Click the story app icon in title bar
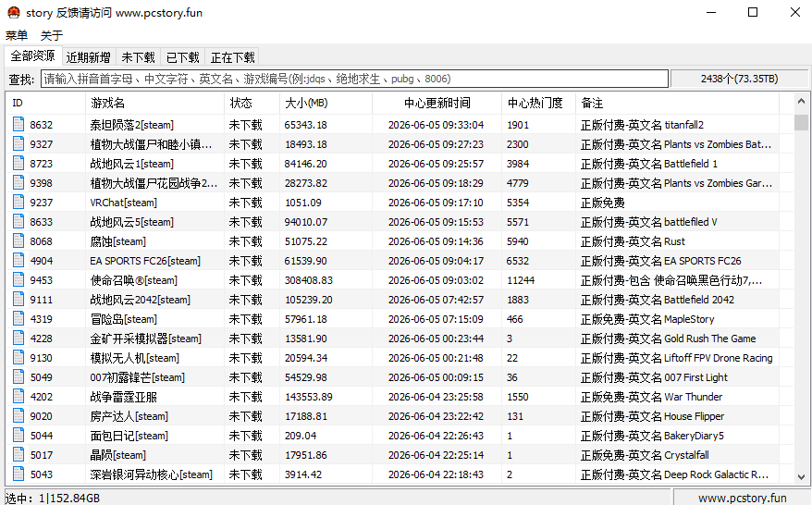Viewport: 812px width, 505px height. [x=14, y=12]
